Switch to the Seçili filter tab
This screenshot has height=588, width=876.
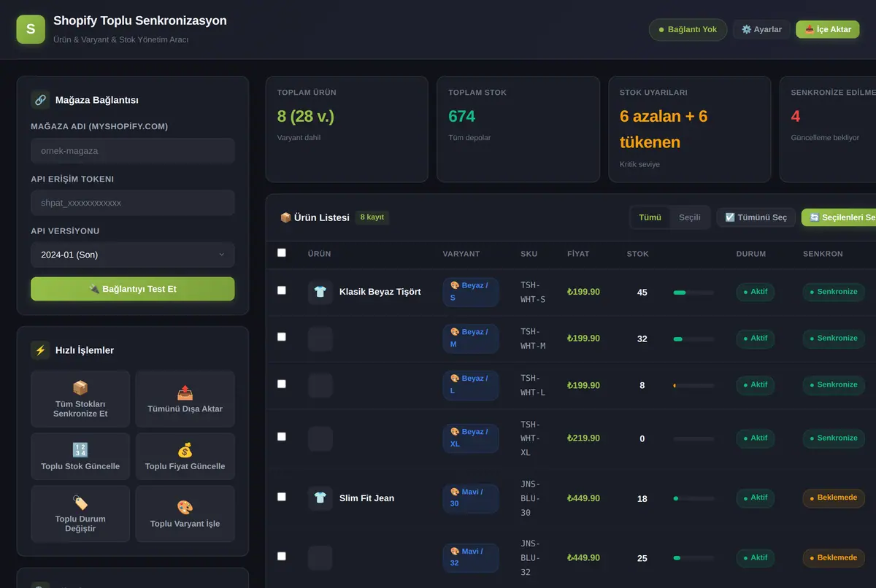tap(690, 217)
